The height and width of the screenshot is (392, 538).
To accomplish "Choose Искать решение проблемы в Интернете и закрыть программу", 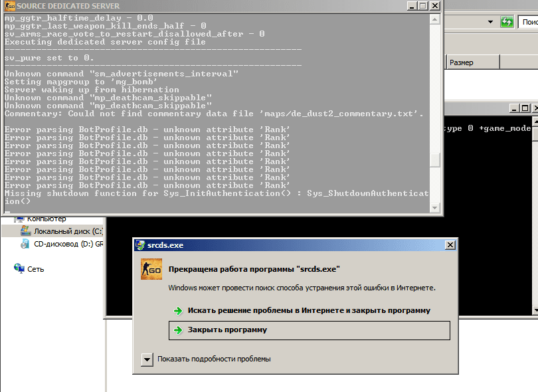I will 309,311.
